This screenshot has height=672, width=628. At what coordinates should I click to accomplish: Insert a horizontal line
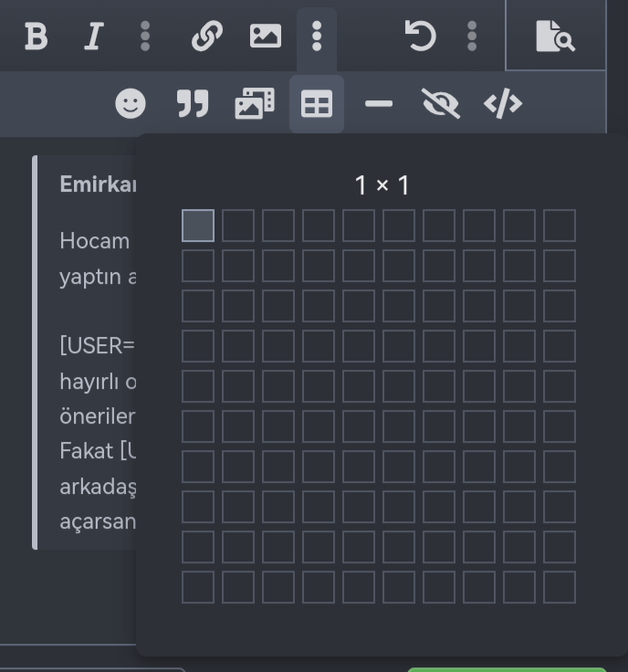379,104
